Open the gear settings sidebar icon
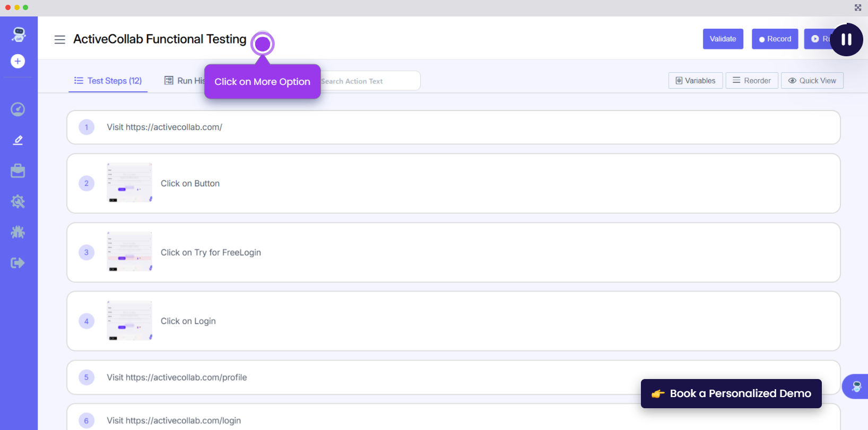The width and height of the screenshot is (868, 430). click(x=18, y=202)
